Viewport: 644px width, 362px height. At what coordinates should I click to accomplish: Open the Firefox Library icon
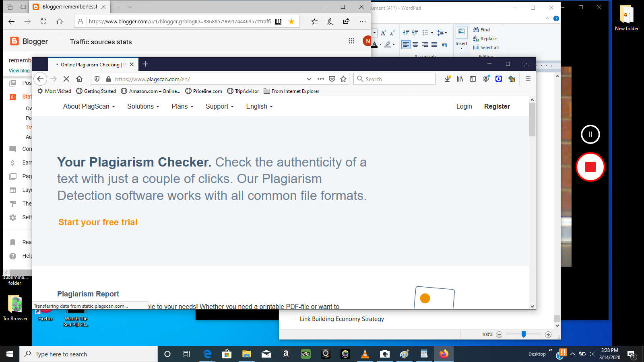coord(460,79)
